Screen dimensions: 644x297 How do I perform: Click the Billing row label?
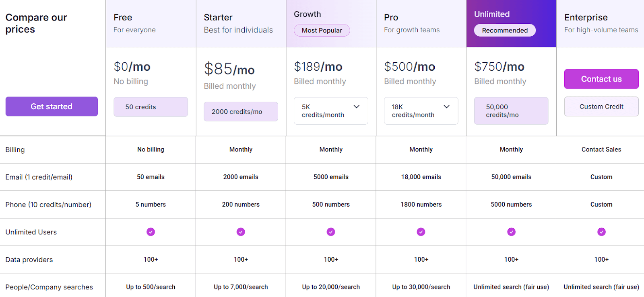[15, 150]
